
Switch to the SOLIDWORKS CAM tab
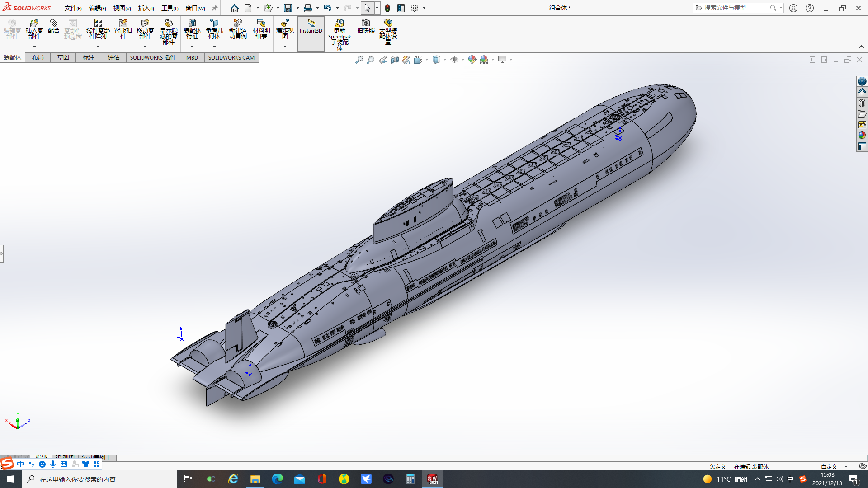[231, 57]
